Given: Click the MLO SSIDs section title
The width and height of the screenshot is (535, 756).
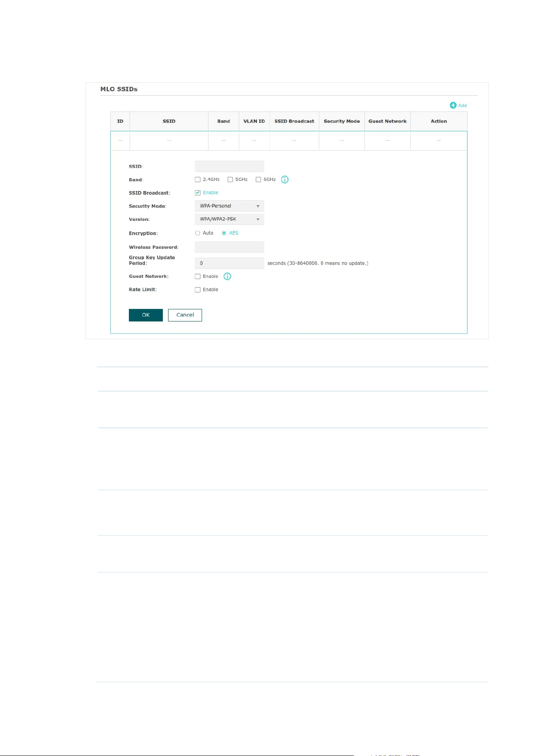Looking at the screenshot, I should (119, 89).
